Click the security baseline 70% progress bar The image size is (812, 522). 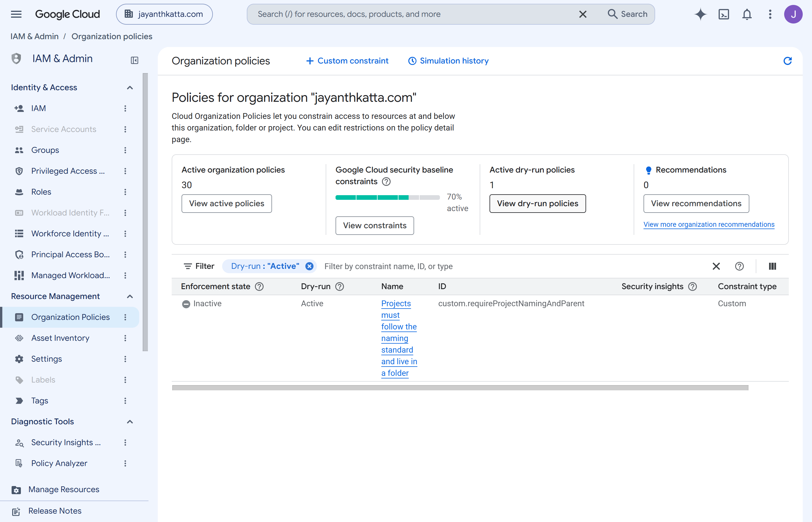click(387, 197)
